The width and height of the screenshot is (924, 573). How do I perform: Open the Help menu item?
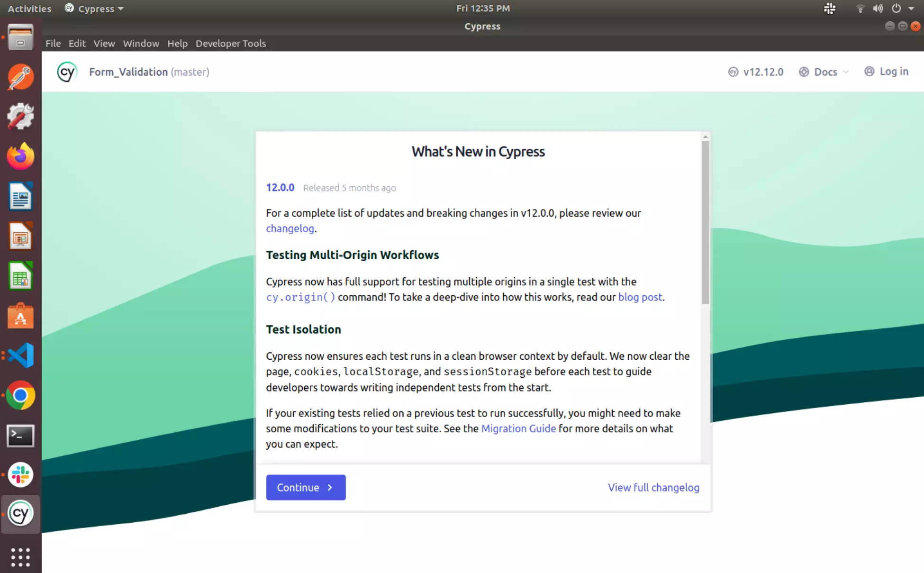(177, 43)
